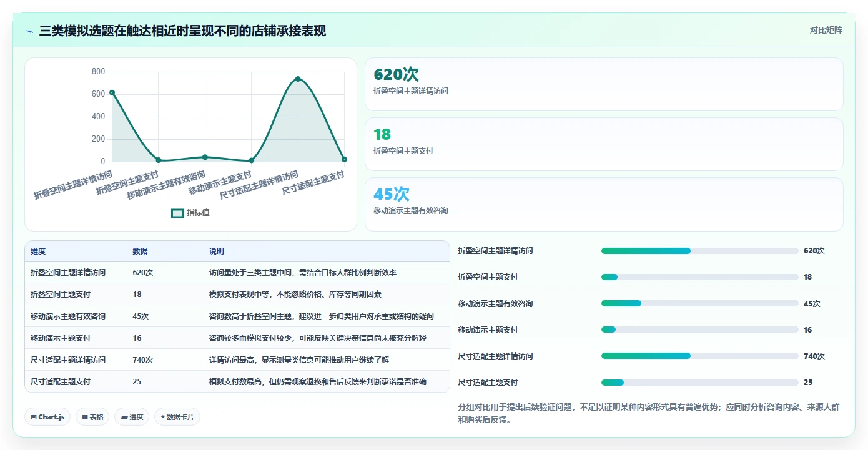Viewport: 868px width, 450px height.
Task: Click the lightning icon beside the title
Action: pos(29,31)
